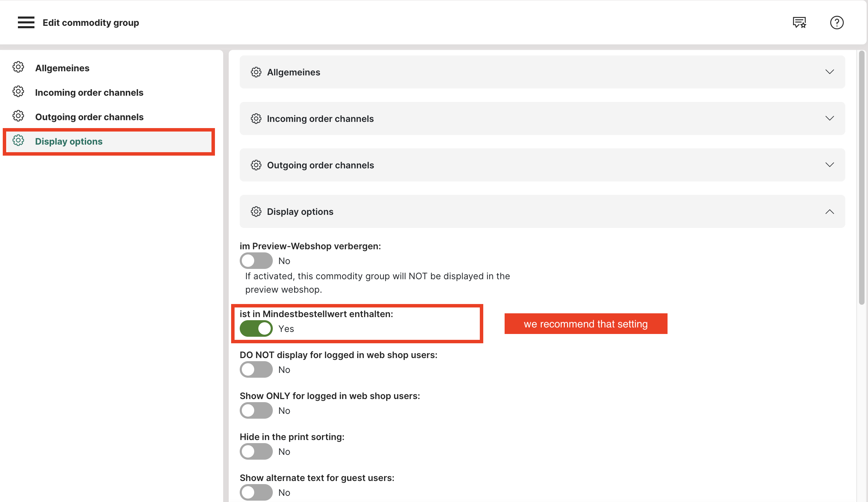Click gear icon in Allgemeines section header

[x=256, y=72]
